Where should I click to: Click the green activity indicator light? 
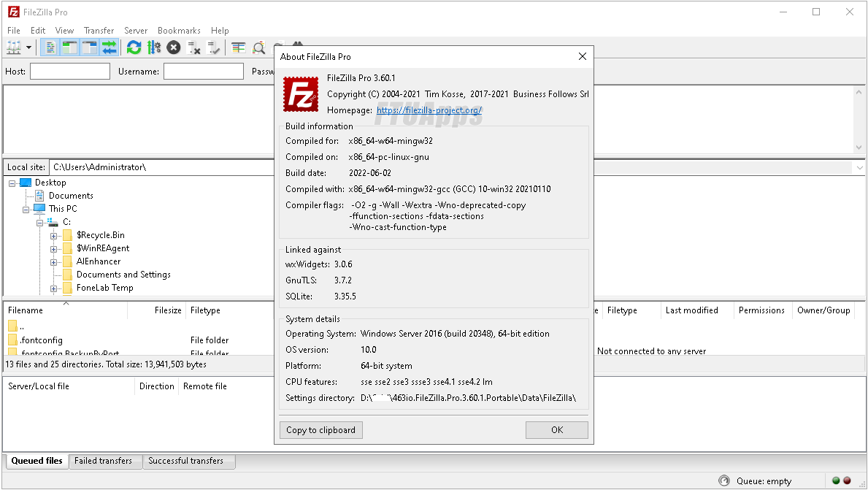coord(836,481)
